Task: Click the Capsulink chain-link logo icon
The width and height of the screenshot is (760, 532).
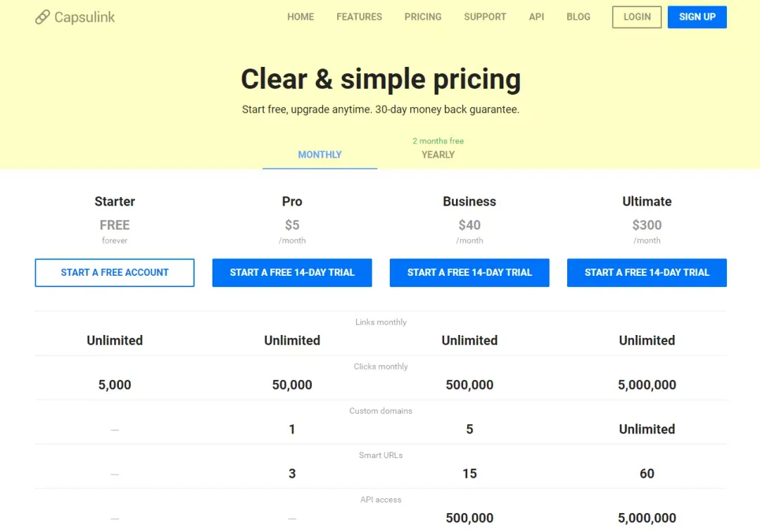Action: [x=42, y=17]
